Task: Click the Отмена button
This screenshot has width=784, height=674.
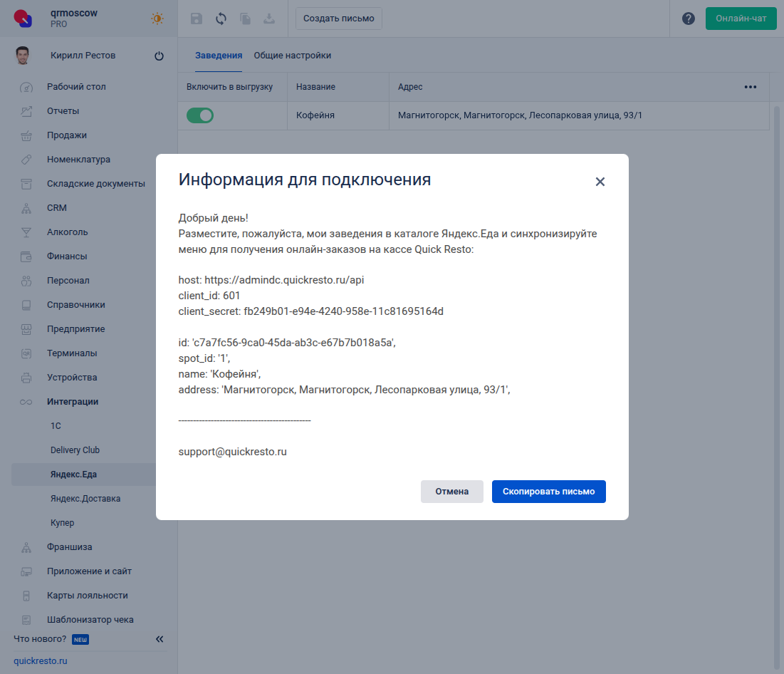Action: click(x=451, y=492)
